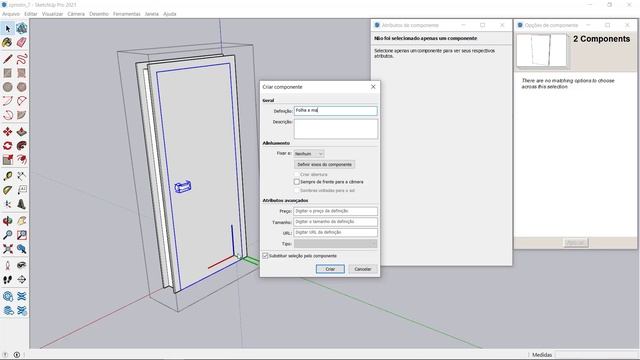This screenshot has width=640, height=360.
Task: Open the Visualizar menu
Action: [52, 14]
